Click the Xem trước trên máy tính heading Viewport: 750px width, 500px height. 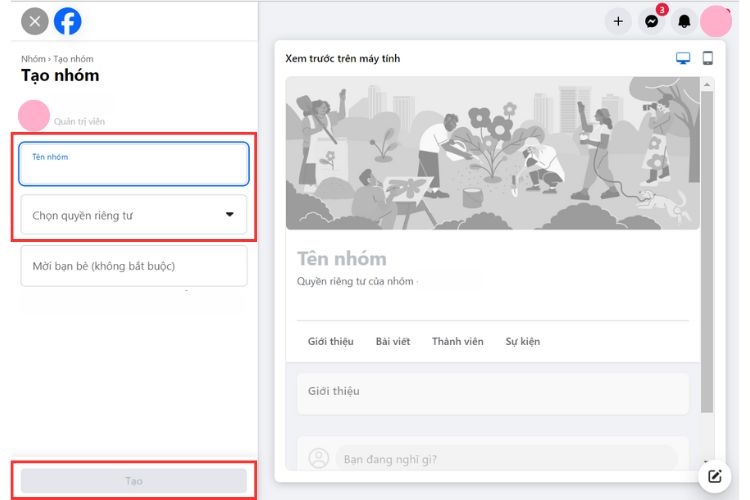[x=342, y=58]
